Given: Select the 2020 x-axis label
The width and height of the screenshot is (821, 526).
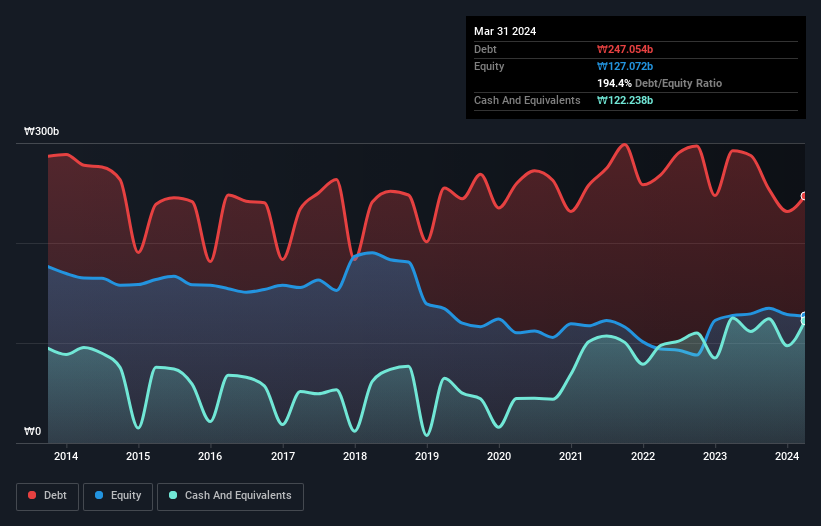Looking at the screenshot, I should (x=499, y=456).
